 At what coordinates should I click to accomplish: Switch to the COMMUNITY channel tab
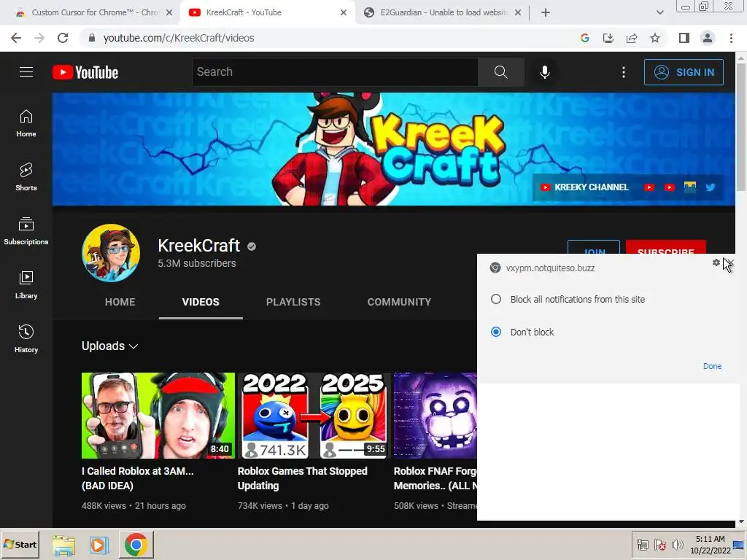(399, 302)
